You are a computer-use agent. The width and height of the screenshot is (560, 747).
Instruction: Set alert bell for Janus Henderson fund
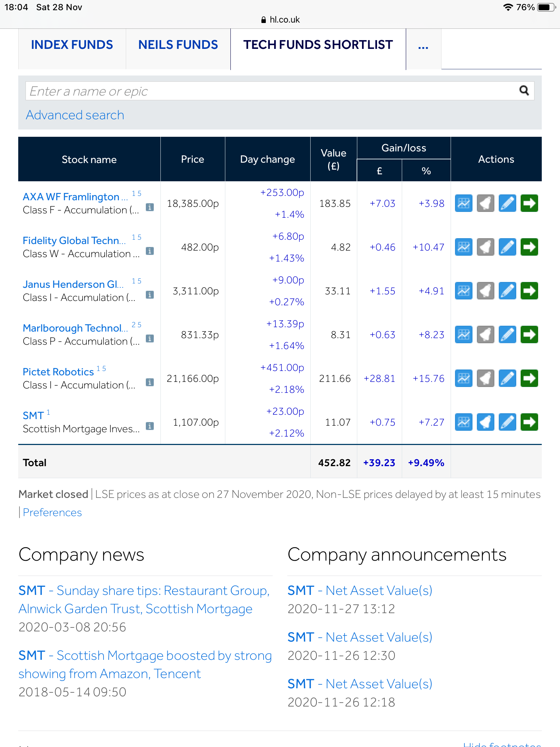click(x=485, y=291)
